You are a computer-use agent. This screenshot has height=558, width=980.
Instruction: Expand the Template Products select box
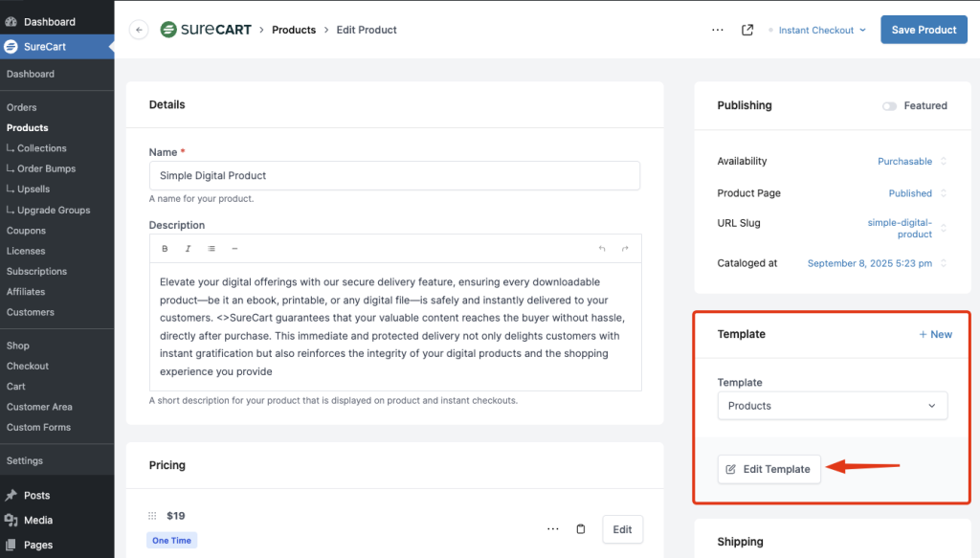coord(832,406)
